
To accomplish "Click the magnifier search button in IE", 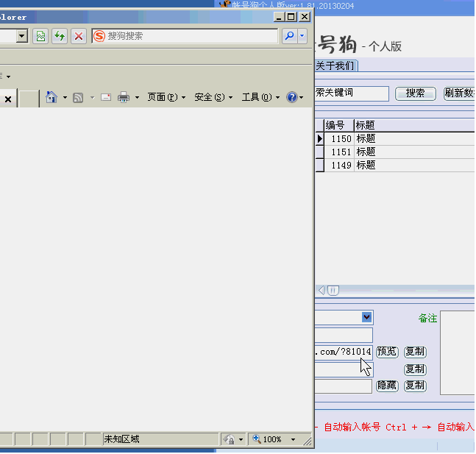I will 290,36.
